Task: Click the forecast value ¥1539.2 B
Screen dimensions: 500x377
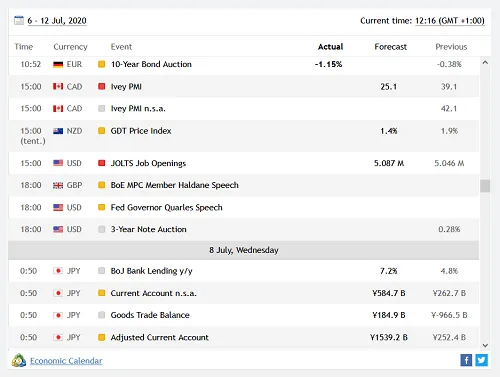Action: 389,337
